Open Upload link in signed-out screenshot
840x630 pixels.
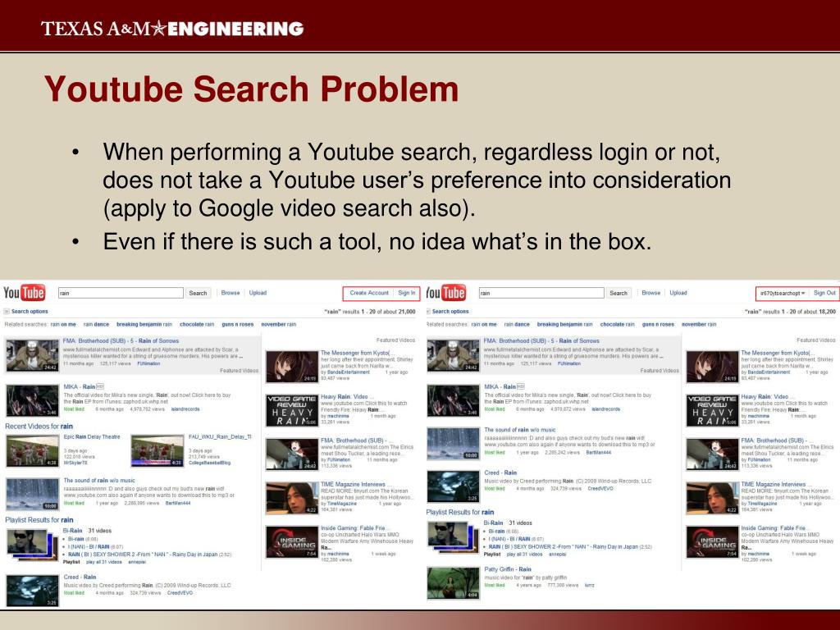(258, 293)
